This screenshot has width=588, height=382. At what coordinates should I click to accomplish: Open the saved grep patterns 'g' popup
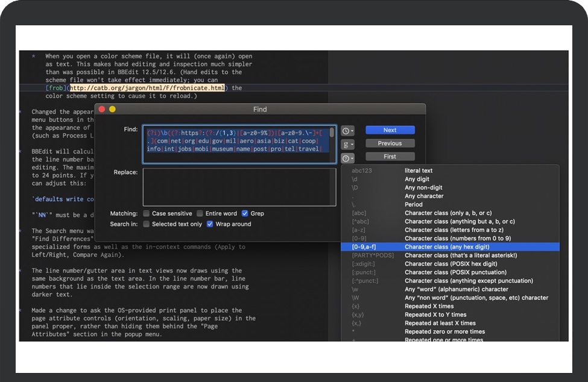click(347, 145)
